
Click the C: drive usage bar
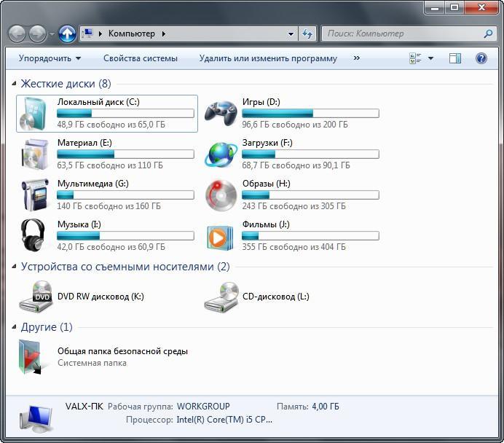click(125, 113)
